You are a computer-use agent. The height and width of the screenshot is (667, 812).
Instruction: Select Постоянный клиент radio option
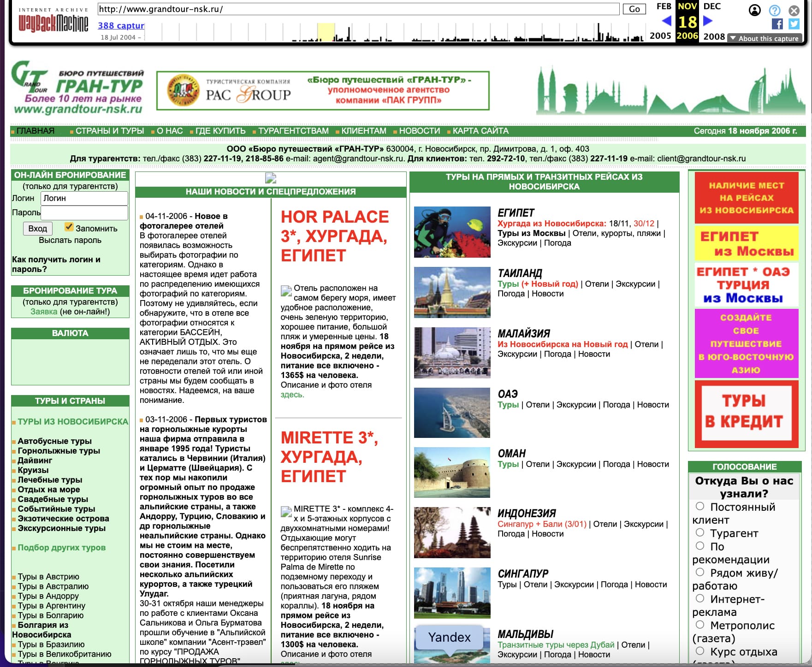(700, 506)
